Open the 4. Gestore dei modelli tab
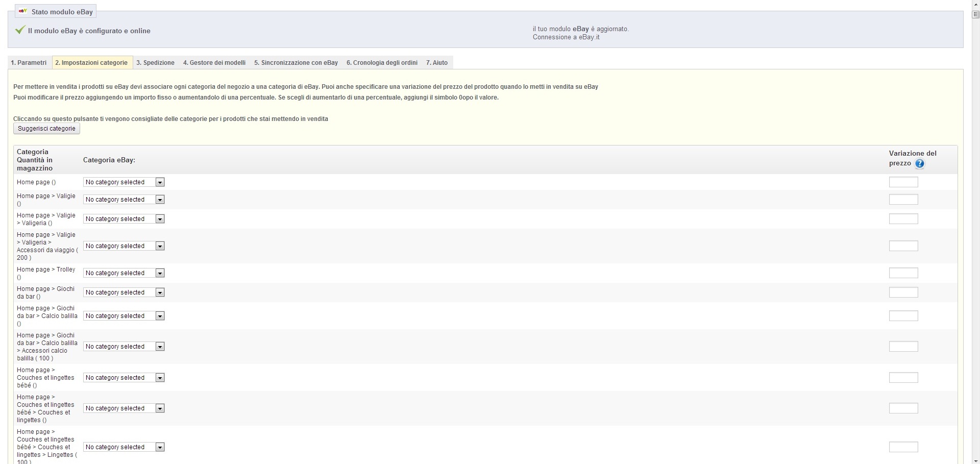Image resolution: width=980 pixels, height=464 pixels. (x=214, y=63)
